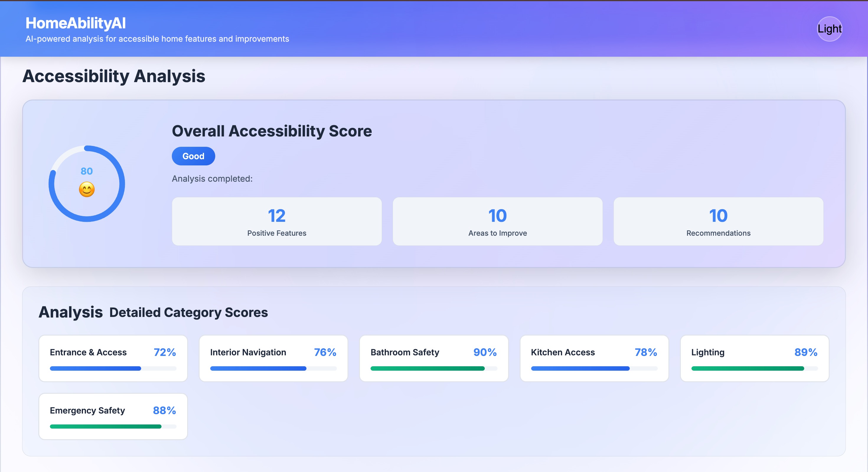Select the Interior Navigation category card
868x472 pixels.
(x=273, y=358)
